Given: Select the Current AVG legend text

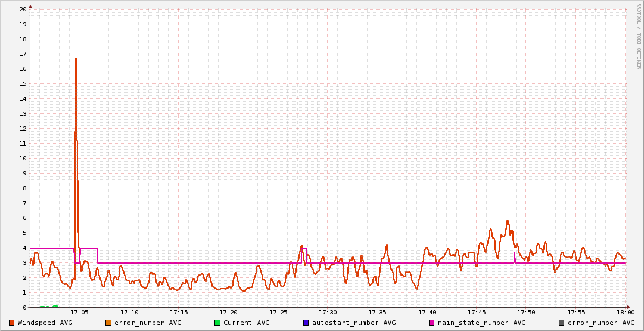Looking at the screenshot, I should [246, 323].
